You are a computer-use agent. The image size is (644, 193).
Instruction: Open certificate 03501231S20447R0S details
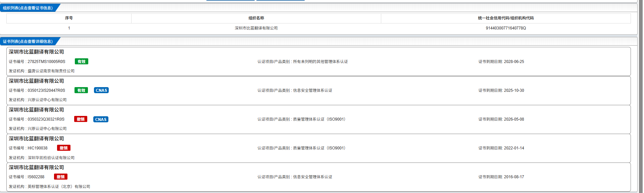[x=318, y=90]
